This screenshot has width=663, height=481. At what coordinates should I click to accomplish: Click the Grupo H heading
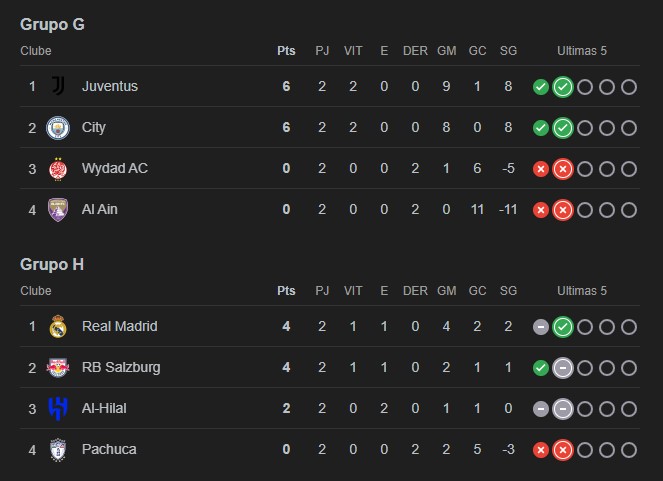[52, 265]
